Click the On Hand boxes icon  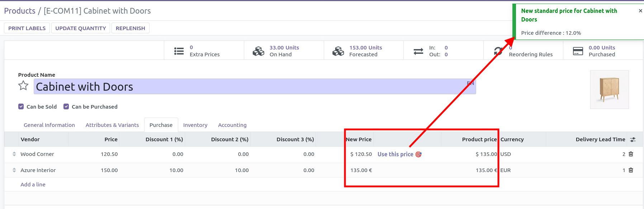(x=258, y=51)
